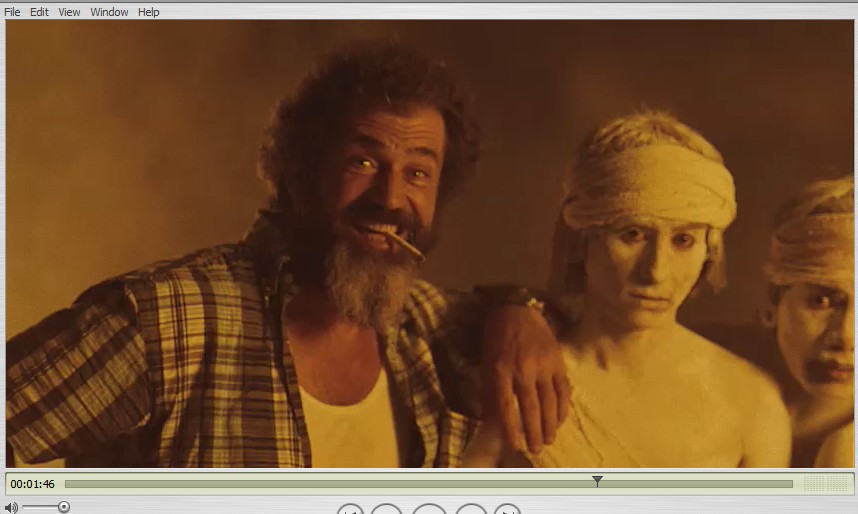Open the View menu
The width and height of the screenshot is (858, 514).
(x=69, y=11)
